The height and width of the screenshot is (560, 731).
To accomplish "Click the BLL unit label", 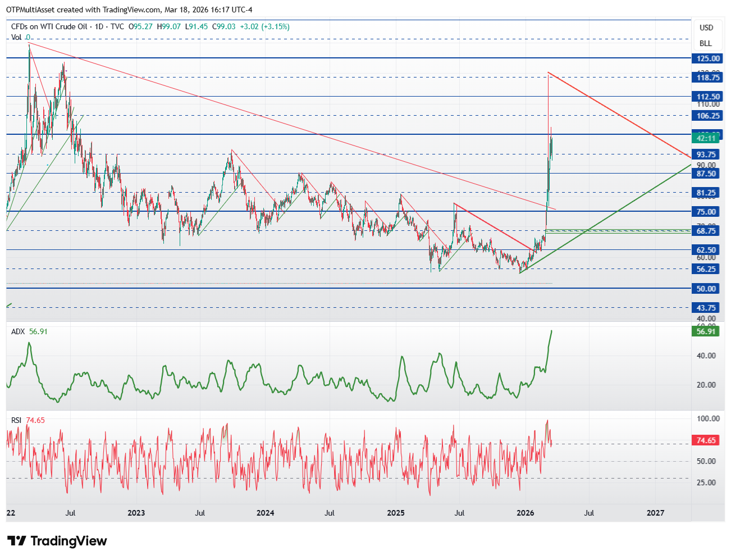I will click(x=706, y=43).
